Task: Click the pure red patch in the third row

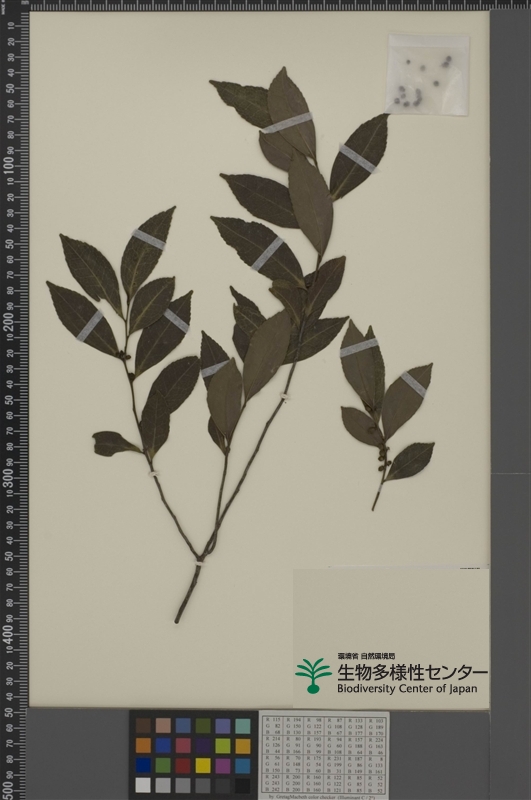Action: coord(183,765)
